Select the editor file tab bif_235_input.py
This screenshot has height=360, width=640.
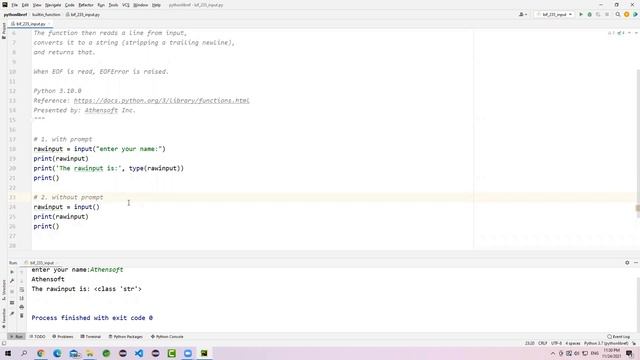click(29, 24)
